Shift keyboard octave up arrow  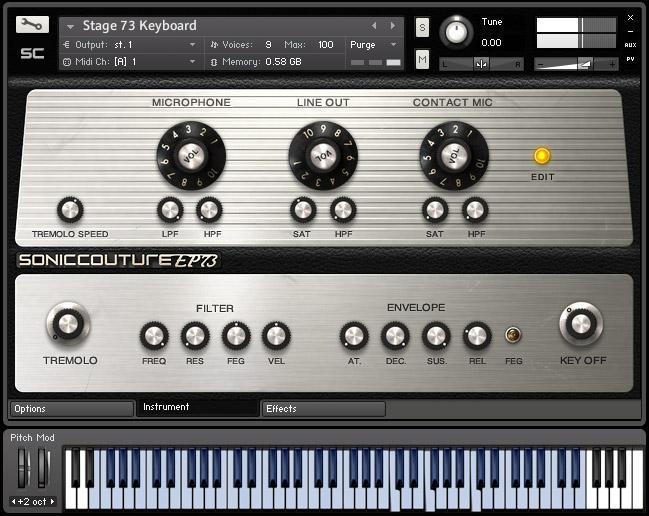[53, 502]
